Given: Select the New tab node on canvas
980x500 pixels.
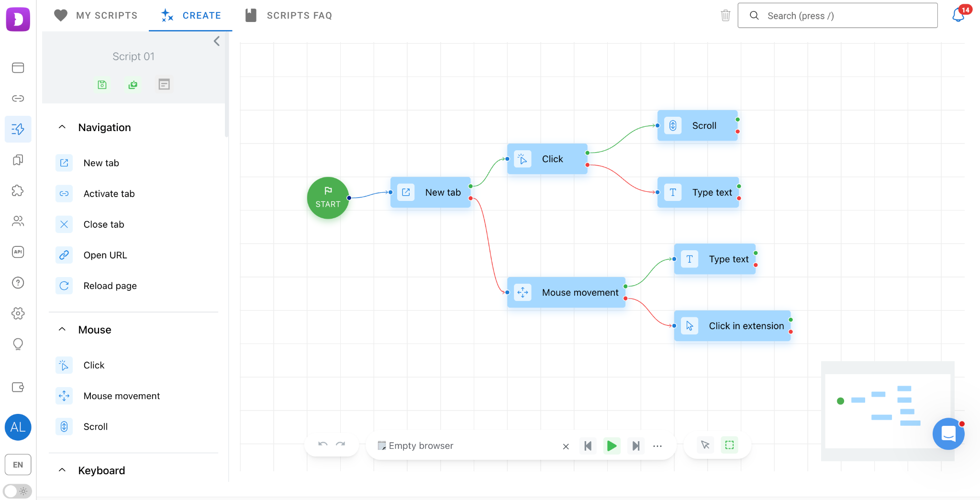Looking at the screenshot, I should click(x=431, y=192).
